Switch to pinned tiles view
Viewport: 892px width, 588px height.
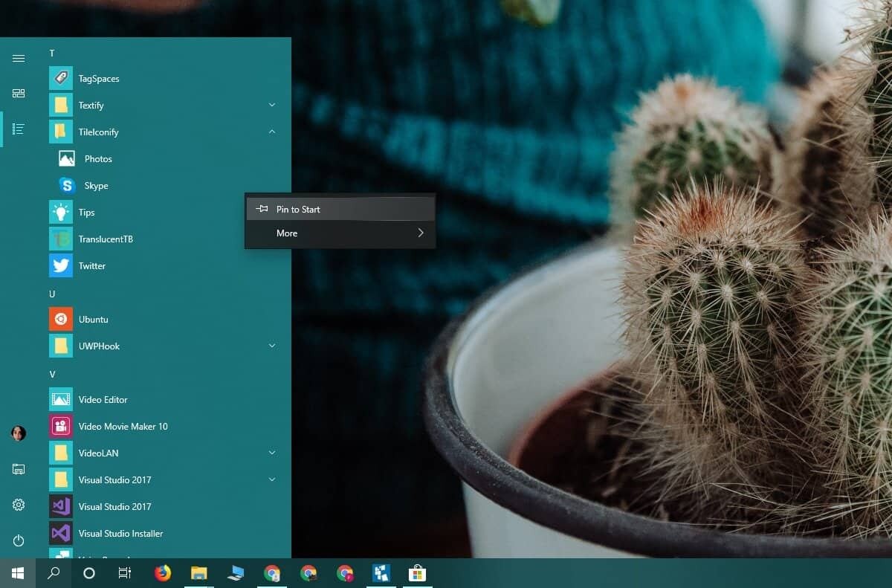pos(19,93)
